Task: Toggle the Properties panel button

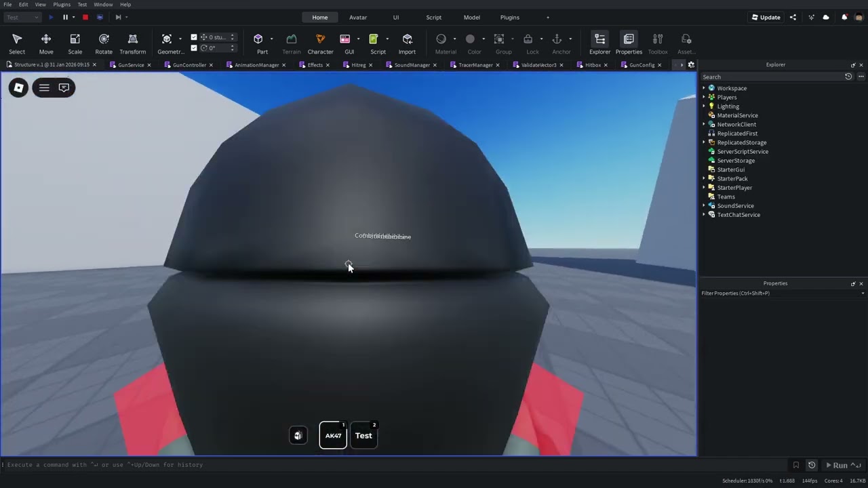Action: click(629, 43)
